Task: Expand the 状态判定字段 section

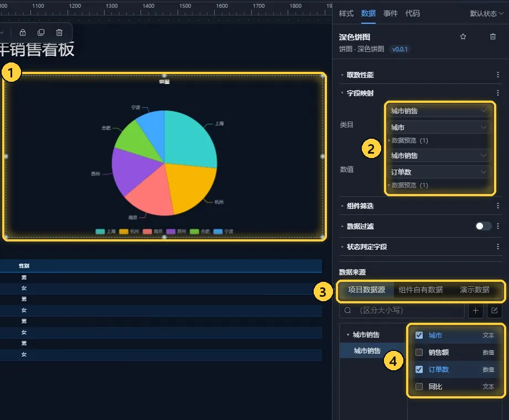Action: coord(342,246)
